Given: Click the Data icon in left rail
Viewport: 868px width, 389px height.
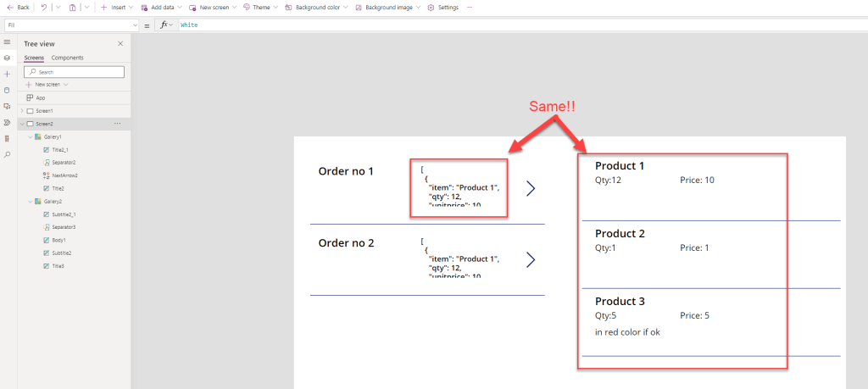Looking at the screenshot, I should point(7,90).
